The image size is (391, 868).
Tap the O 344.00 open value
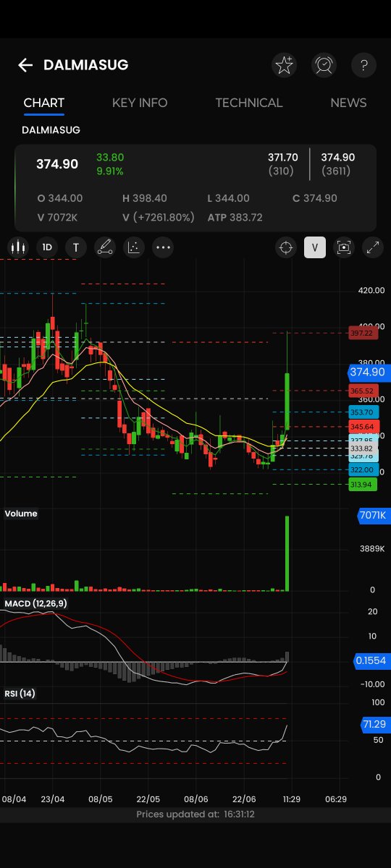[60, 198]
